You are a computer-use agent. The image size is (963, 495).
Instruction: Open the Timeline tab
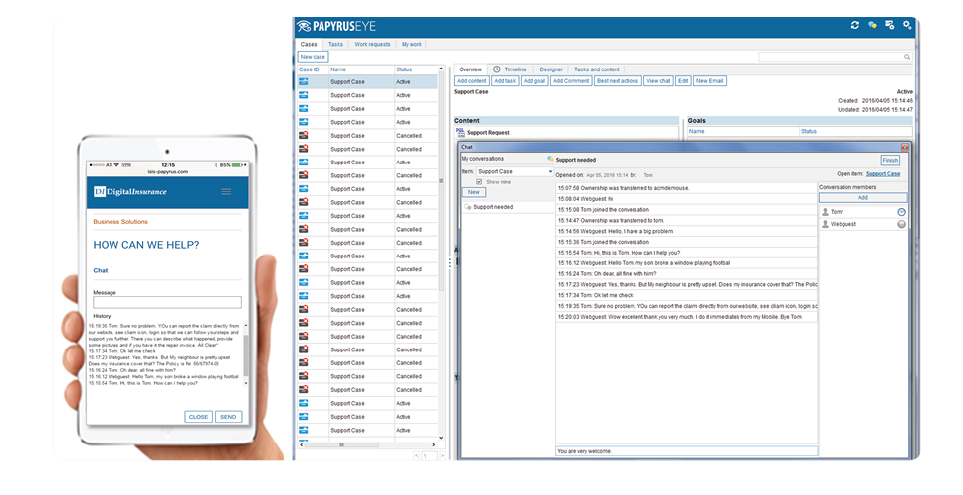pyautogui.click(x=514, y=69)
